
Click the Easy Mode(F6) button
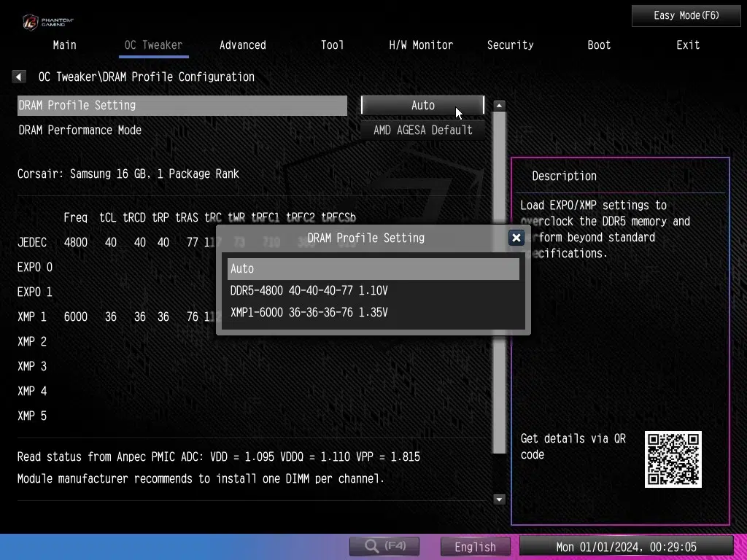(x=686, y=15)
